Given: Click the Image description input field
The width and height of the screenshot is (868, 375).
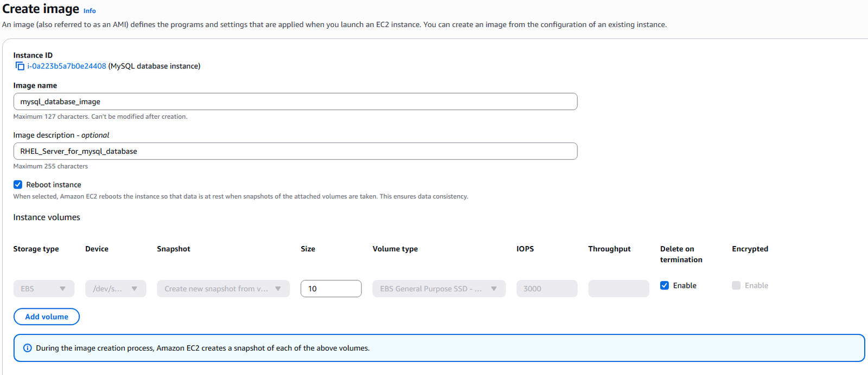Looking at the screenshot, I should coord(295,151).
